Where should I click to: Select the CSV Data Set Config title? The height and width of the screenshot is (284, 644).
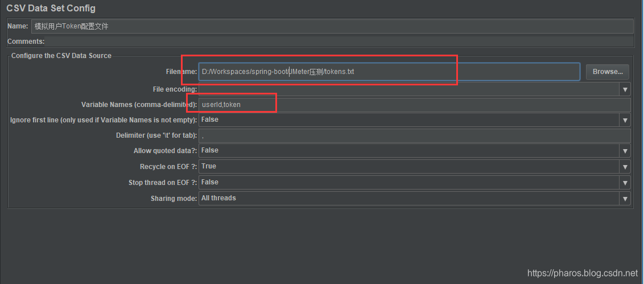pyautogui.click(x=51, y=8)
